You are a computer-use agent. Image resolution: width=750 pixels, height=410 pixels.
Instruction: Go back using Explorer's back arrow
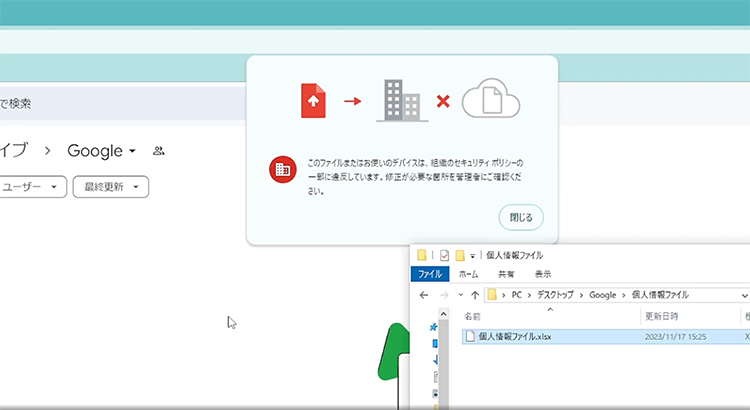424,295
